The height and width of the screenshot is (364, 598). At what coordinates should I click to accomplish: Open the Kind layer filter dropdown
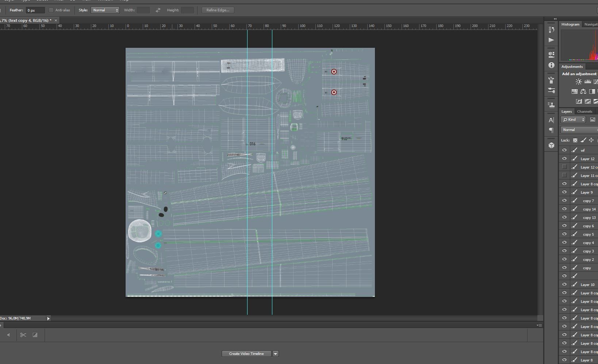pyautogui.click(x=573, y=120)
